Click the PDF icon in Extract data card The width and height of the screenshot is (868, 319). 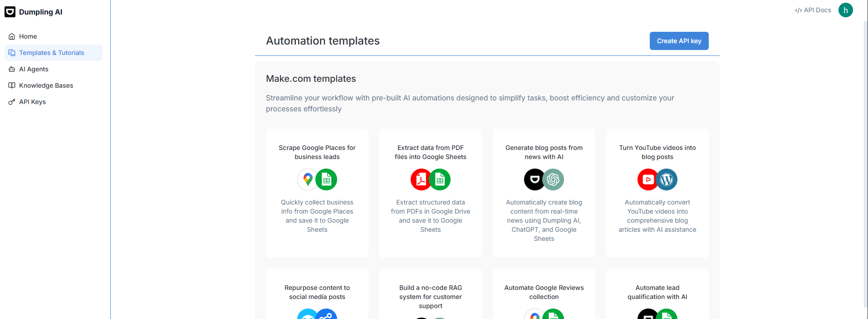pyautogui.click(x=422, y=179)
